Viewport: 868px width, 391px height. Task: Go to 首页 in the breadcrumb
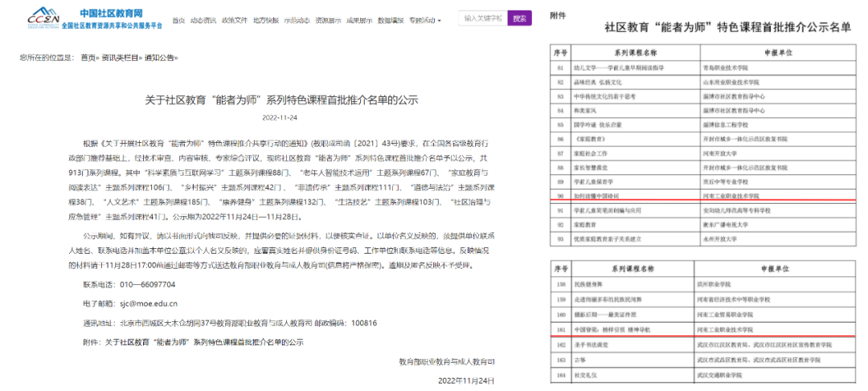(x=88, y=58)
